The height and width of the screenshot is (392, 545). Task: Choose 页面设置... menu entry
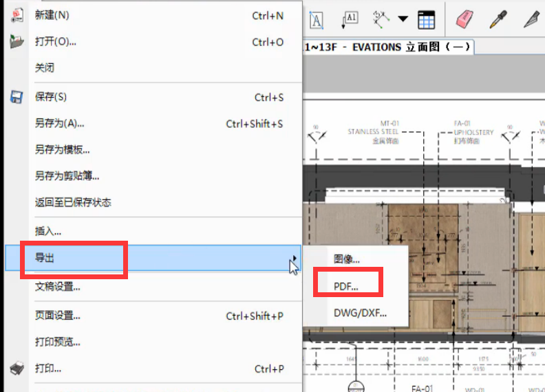pos(58,316)
